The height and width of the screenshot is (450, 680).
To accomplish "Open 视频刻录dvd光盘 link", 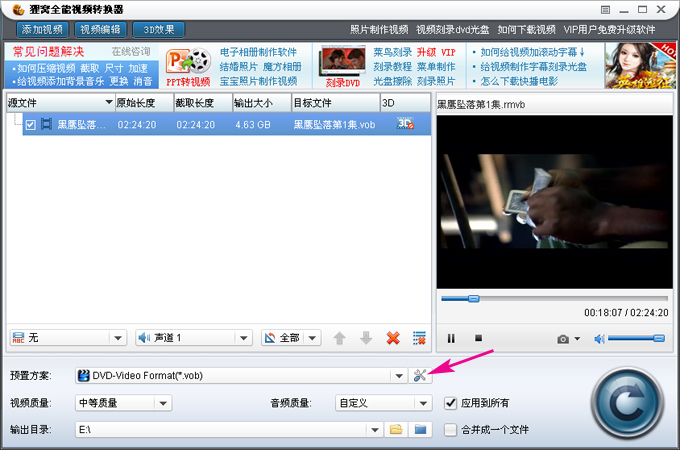I will tap(453, 29).
